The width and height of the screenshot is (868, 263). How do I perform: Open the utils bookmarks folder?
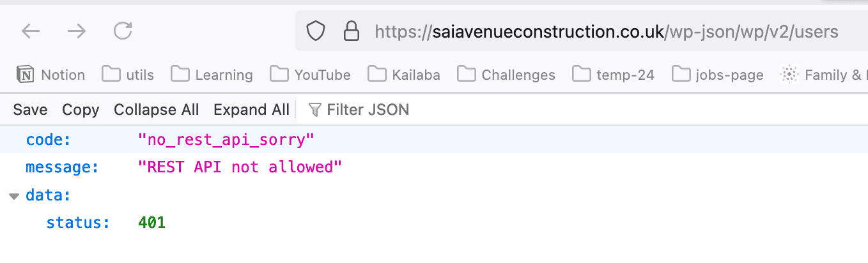(x=128, y=75)
